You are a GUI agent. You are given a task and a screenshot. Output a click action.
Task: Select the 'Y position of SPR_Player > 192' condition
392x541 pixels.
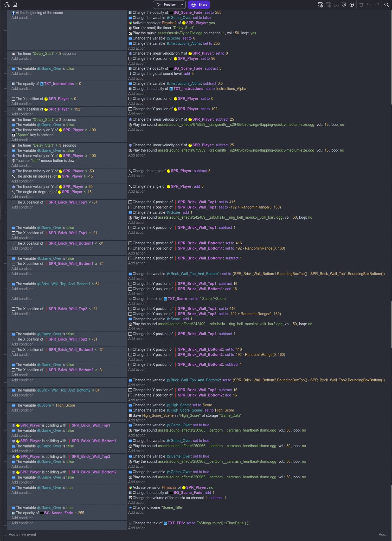coord(46,109)
